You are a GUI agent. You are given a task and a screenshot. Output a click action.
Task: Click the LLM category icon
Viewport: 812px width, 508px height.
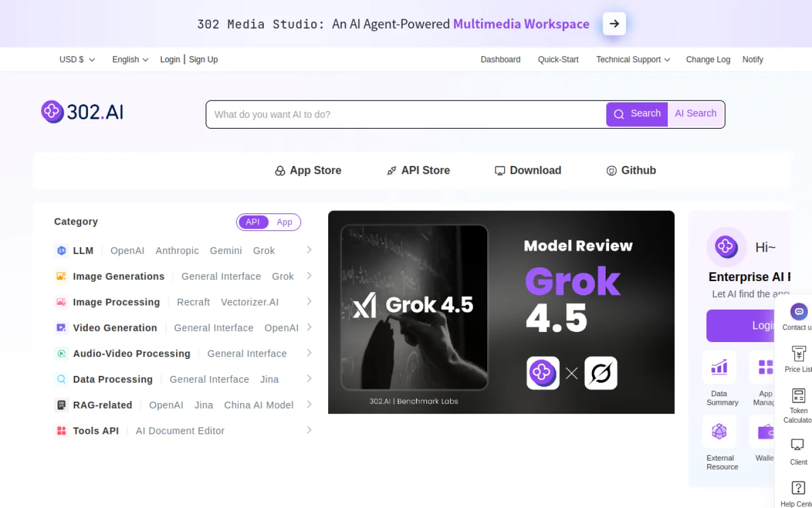61,251
